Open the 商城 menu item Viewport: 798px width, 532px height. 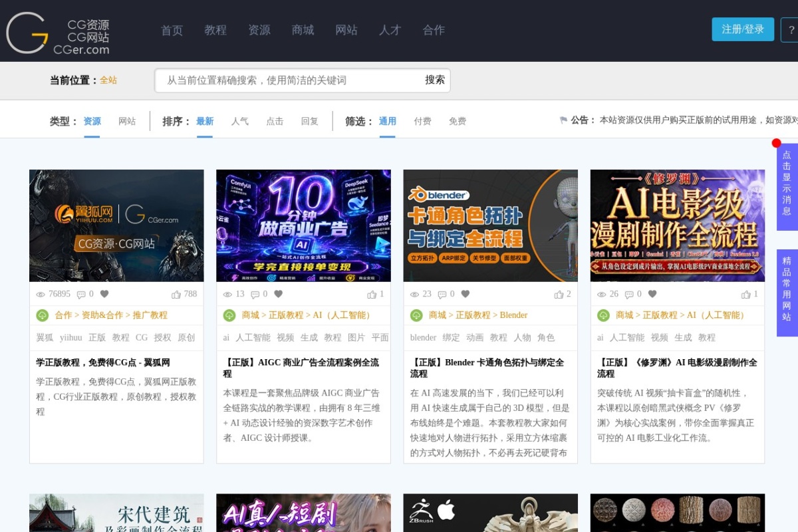[x=303, y=30]
